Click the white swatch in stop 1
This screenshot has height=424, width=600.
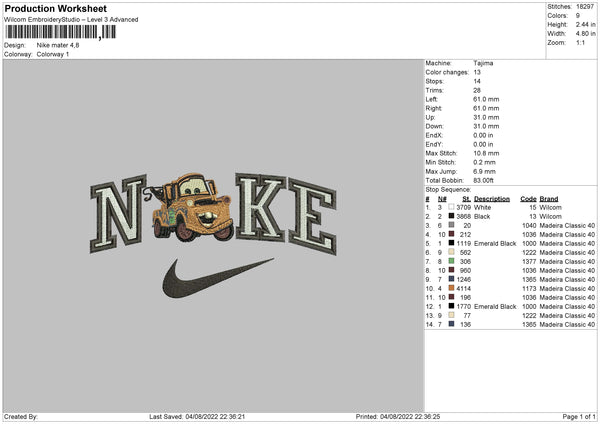tap(451, 207)
